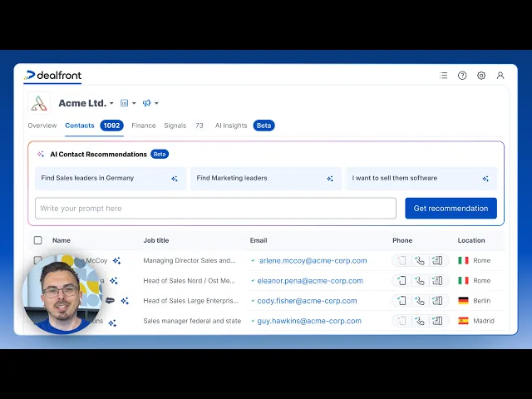The image size is (532, 399).
Task: Click the Name column header
Action: pyautogui.click(x=62, y=240)
